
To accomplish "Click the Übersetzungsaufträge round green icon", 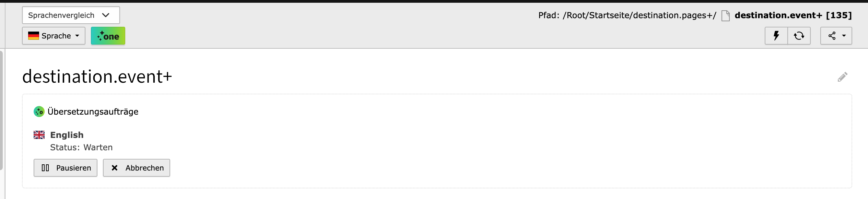I will click(39, 112).
